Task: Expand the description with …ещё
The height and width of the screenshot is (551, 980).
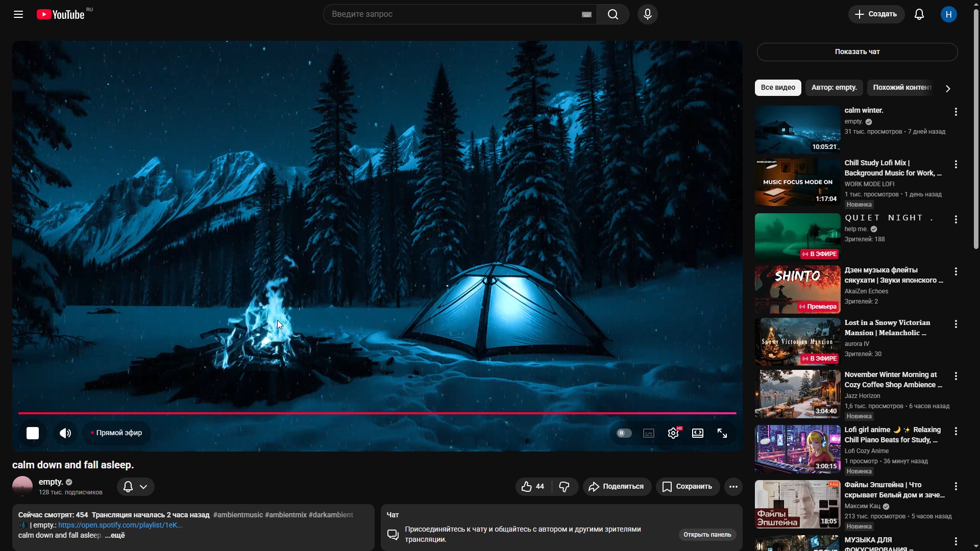Action: click(x=115, y=536)
